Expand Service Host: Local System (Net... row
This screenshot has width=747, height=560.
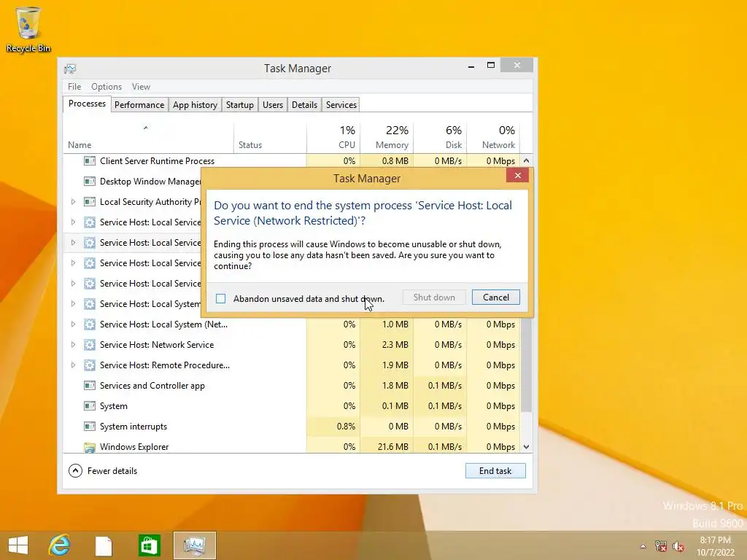pyautogui.click(x=73, y=324)
